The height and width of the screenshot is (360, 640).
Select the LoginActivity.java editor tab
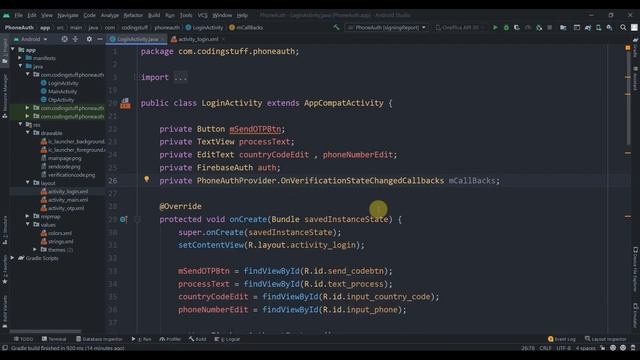pyautogui.click(x=138, y=39)
